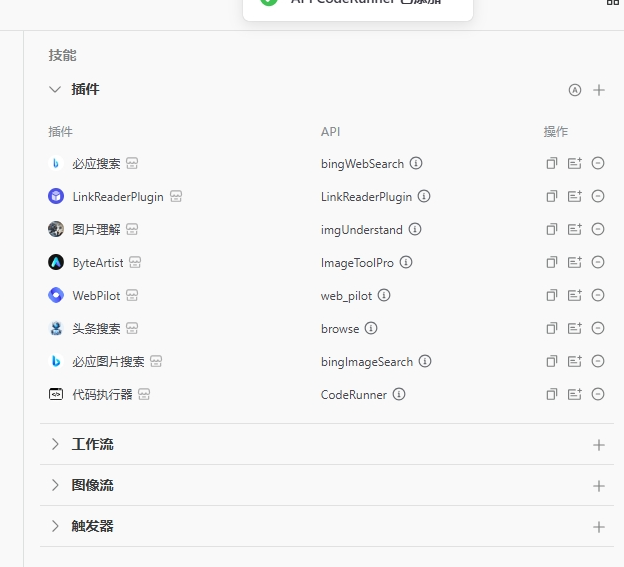Expand the 工作流 section
The width and height of the screenshot is (624, 567).
(55, 444)
